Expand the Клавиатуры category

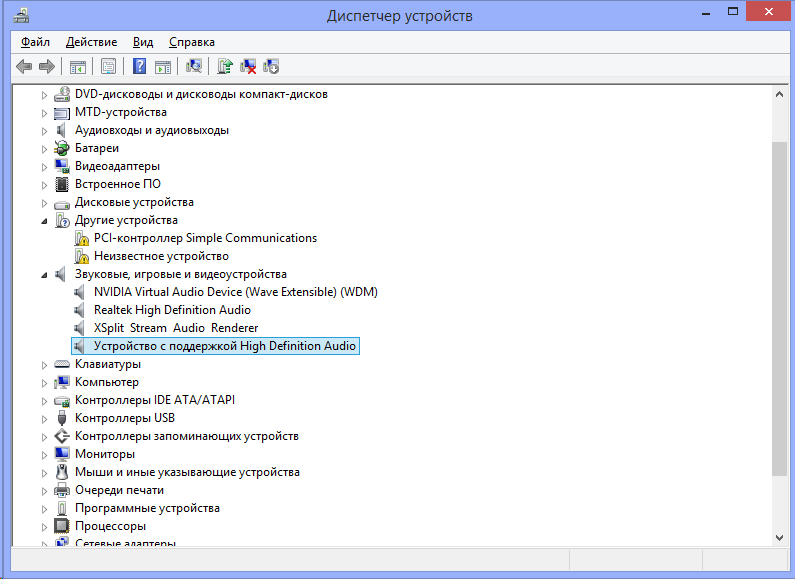coord(44,364)
